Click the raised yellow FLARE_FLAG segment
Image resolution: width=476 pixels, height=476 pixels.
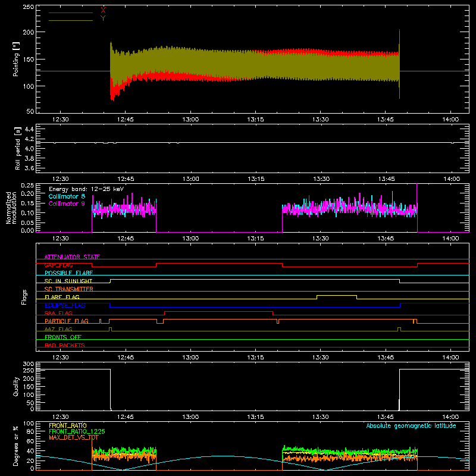(337, 295)
